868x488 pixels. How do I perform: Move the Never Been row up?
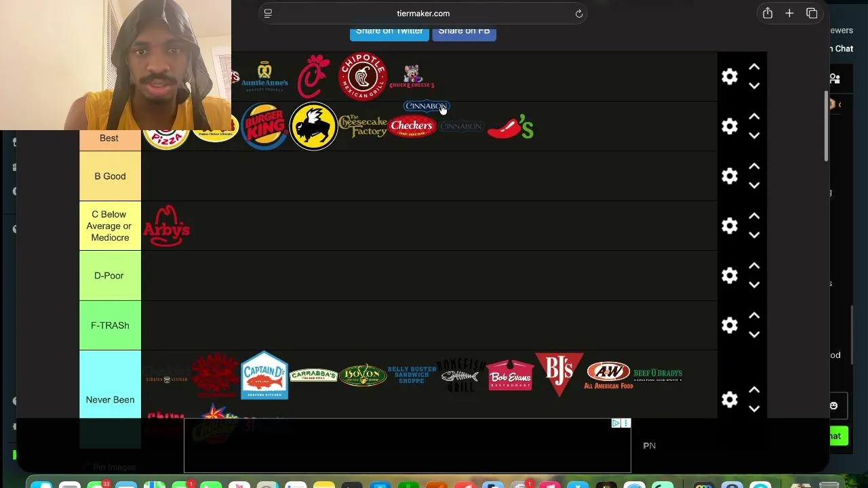pos(754,390)
